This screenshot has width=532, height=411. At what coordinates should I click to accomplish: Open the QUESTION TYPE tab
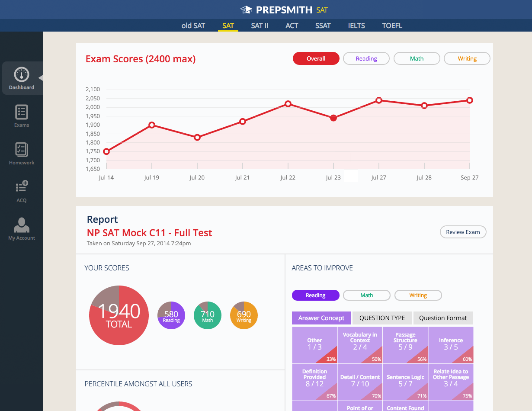(x=382, y=318)
